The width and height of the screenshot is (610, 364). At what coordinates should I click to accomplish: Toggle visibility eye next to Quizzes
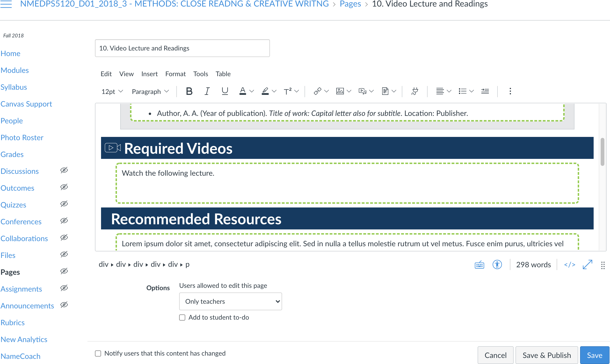pyautogui.click(x=64, y=204)
